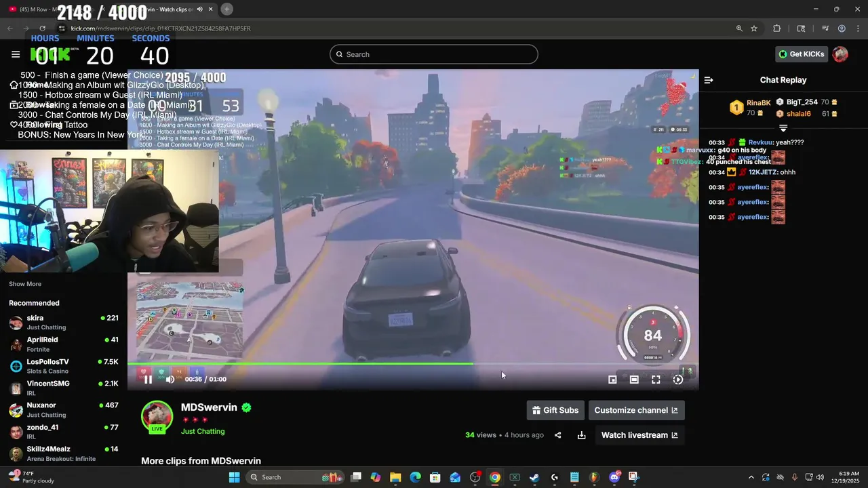
Task: Toggle theater mode icon in player
Action: coord(634,380)
